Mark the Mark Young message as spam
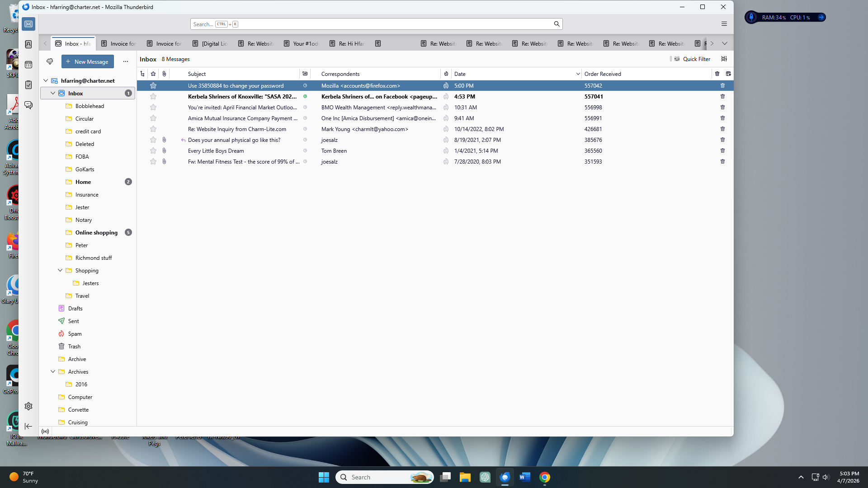The height and width of the screenshot is (488, 868). pyautogui.click(x=446, y=129)
